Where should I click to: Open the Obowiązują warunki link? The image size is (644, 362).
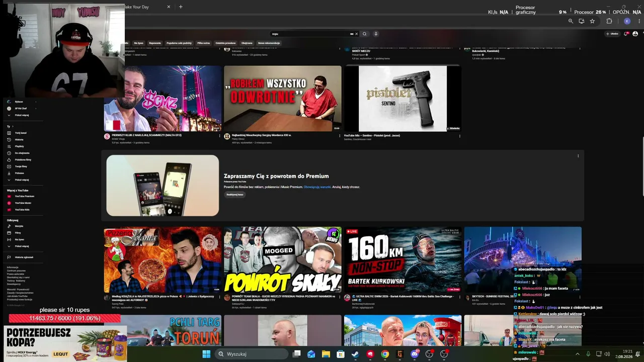(317, 187)
